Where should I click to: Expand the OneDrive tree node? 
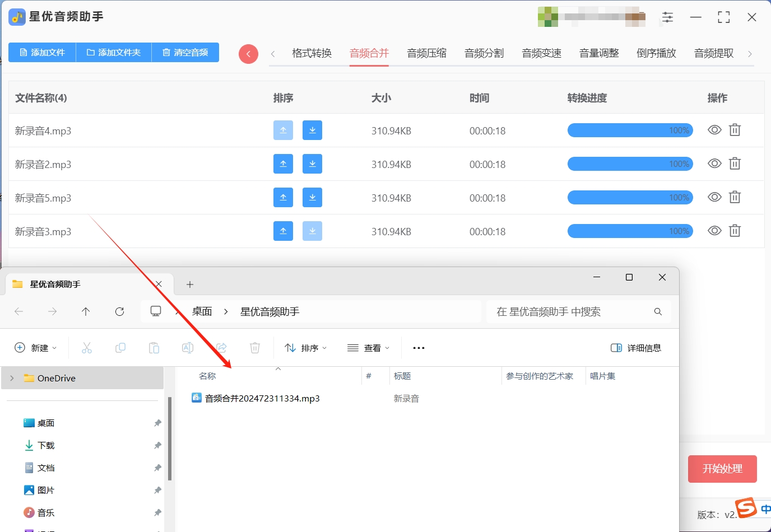[12, 378]
